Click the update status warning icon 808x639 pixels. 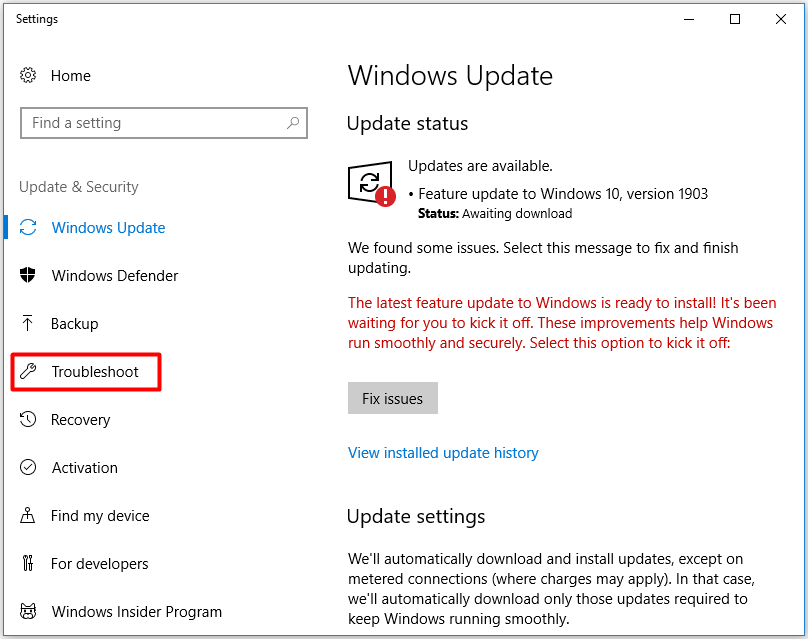pyautogui.click(x=371, y=184)
